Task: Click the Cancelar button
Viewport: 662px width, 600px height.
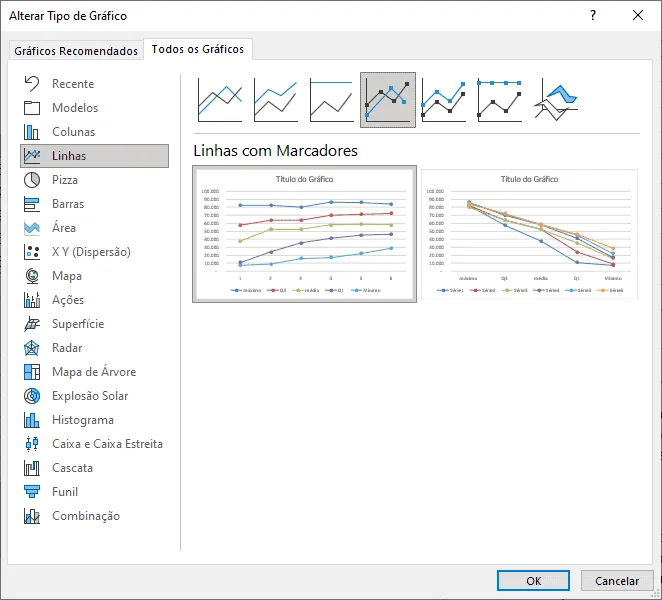Action: click(617, 581)
